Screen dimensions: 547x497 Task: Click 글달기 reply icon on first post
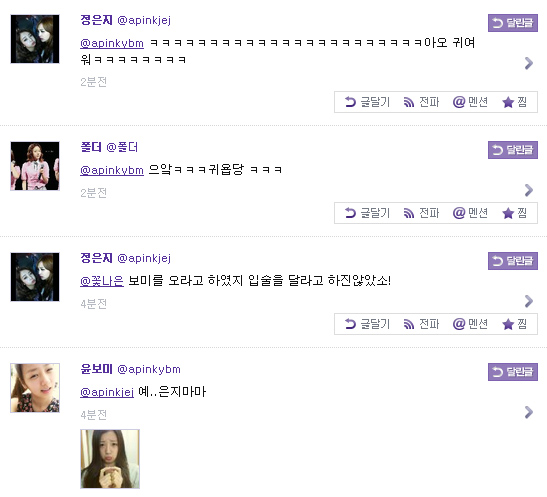click(367, 102)
